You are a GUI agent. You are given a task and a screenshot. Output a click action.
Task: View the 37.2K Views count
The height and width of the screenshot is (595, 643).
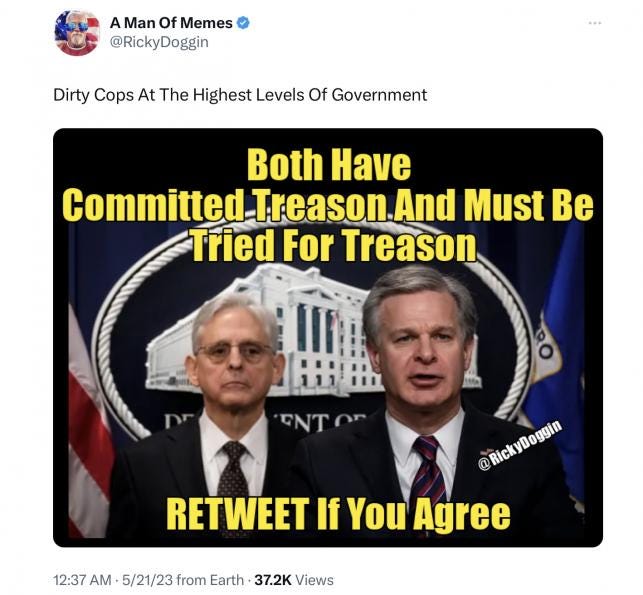coord(294,580)
